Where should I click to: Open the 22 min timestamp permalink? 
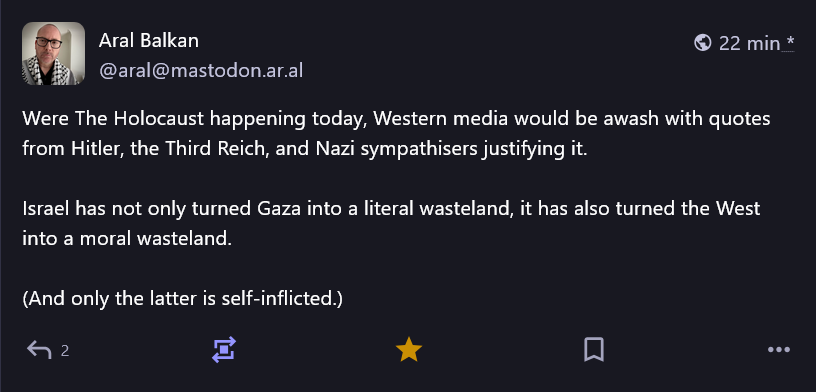pyautogui.click(x=749, y=43)
